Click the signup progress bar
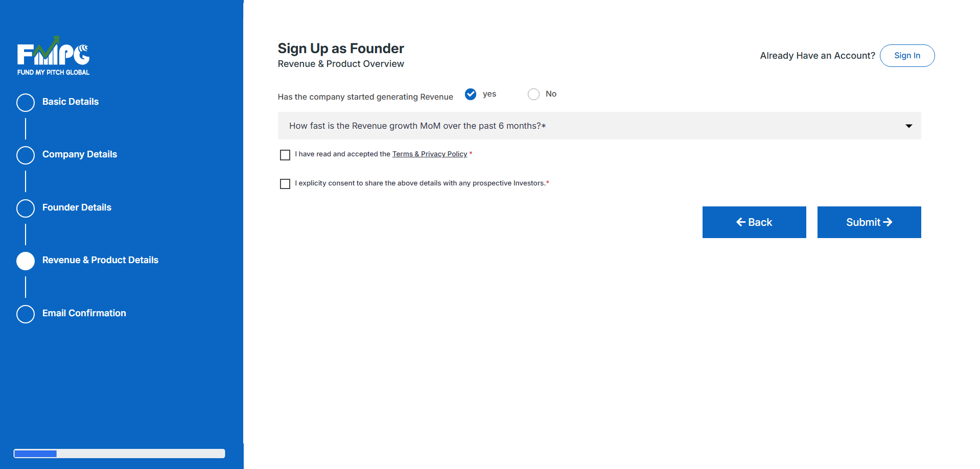This screenshot has width=980, height=469. tap(119, 454)
